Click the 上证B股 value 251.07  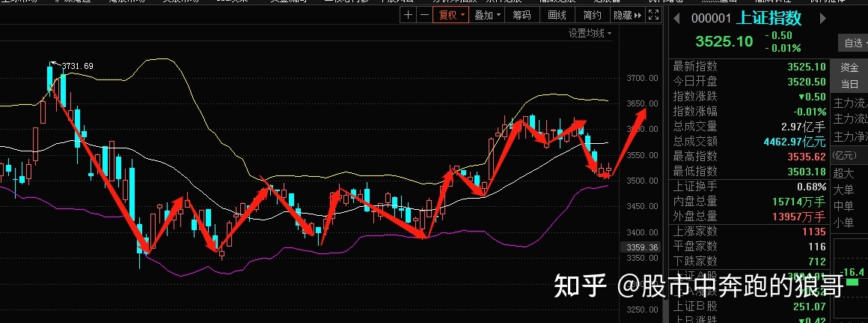pyautogui.click(x=810, y=307)
